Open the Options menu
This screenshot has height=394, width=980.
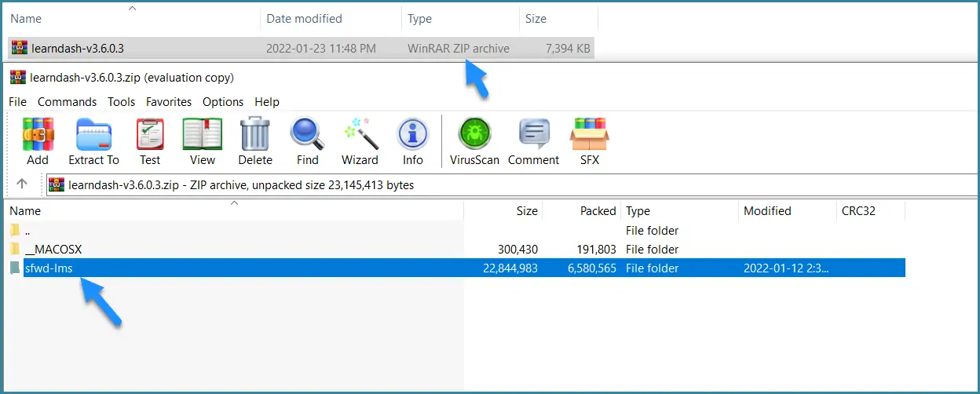[223, 102]
